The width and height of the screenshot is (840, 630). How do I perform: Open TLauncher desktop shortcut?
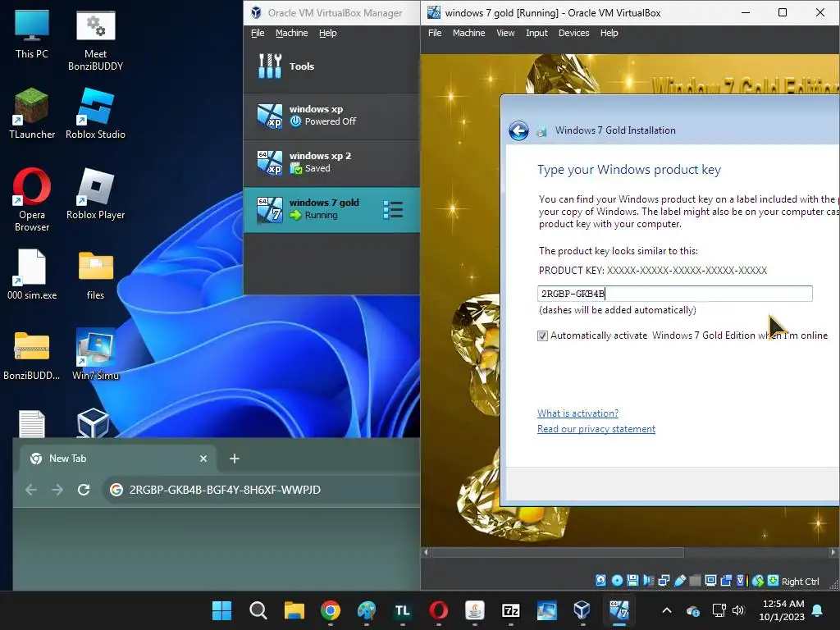tap(32, 114)
